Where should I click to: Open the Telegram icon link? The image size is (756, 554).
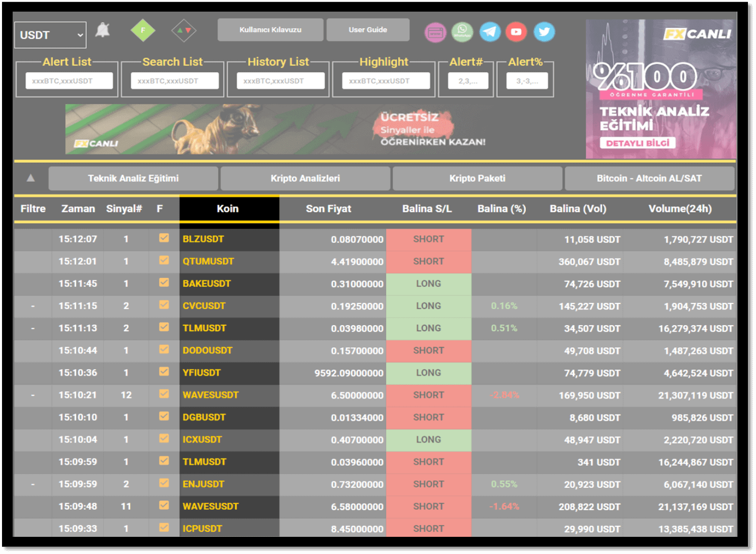490,32
